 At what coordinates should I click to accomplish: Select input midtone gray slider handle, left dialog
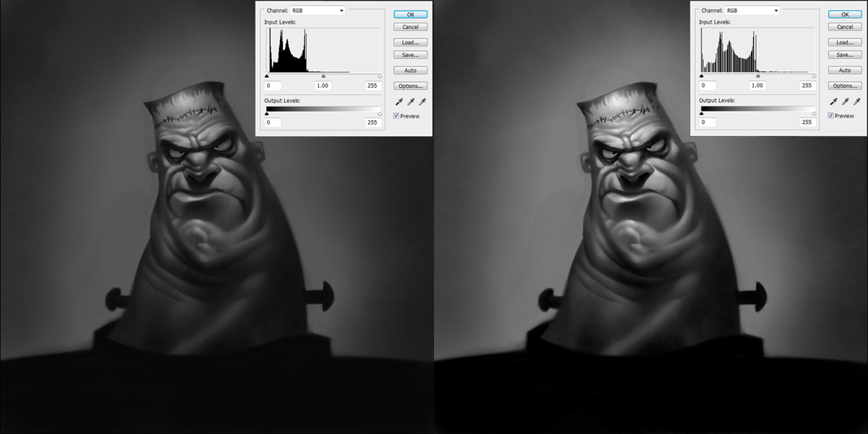point(323,76)
